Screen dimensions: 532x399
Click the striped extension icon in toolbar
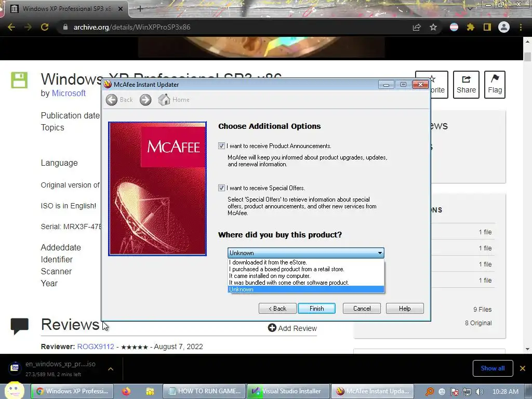[x=454, y=27]
